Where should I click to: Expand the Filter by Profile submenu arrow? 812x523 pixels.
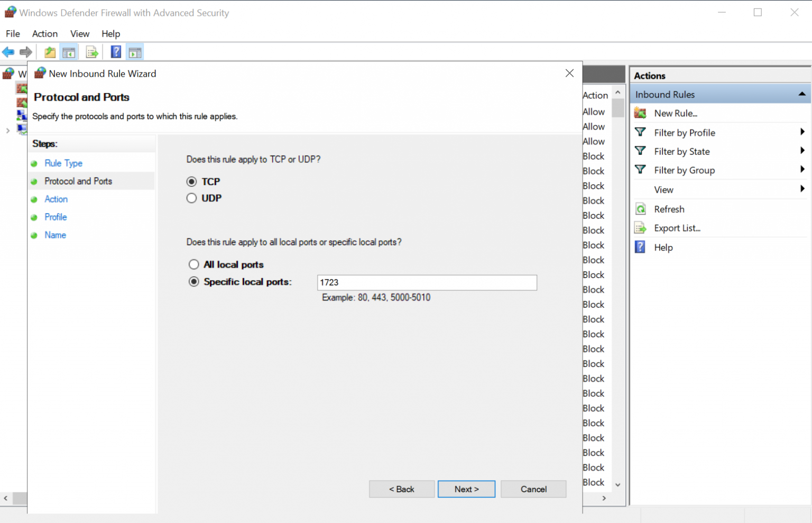click(x=802, y=132)
